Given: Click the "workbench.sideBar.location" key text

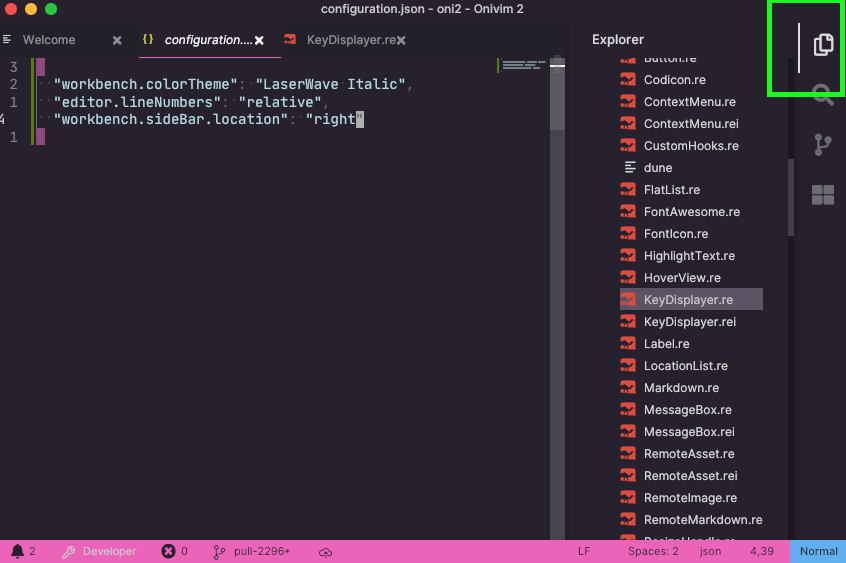Looking at the screenshot, I should [x=170, y=119].
